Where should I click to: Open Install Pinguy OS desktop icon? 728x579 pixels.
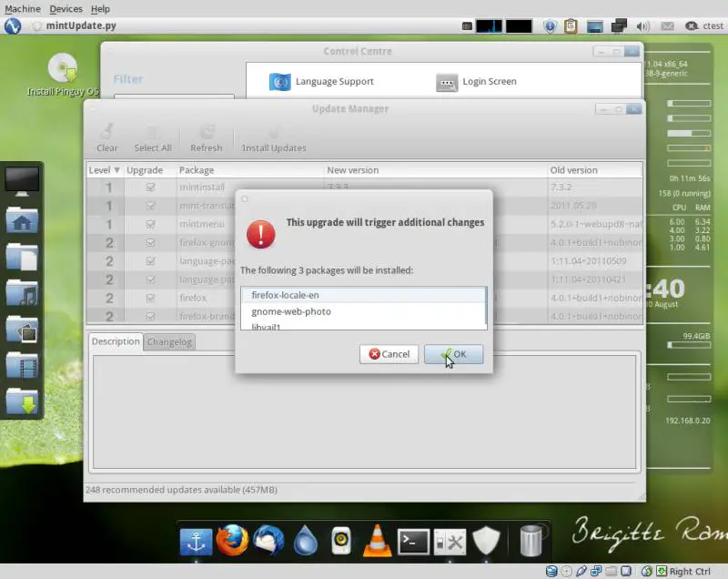click(x=63, y=75)
